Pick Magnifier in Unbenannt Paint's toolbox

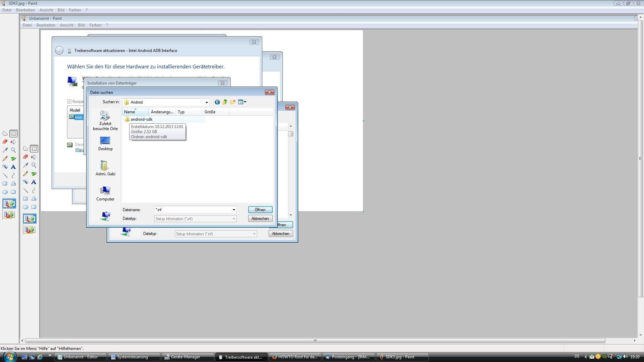click(34, 165)
